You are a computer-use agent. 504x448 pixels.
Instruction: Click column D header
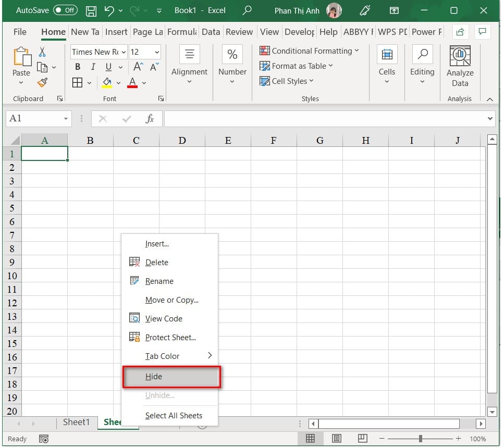[x=182, y=141]
